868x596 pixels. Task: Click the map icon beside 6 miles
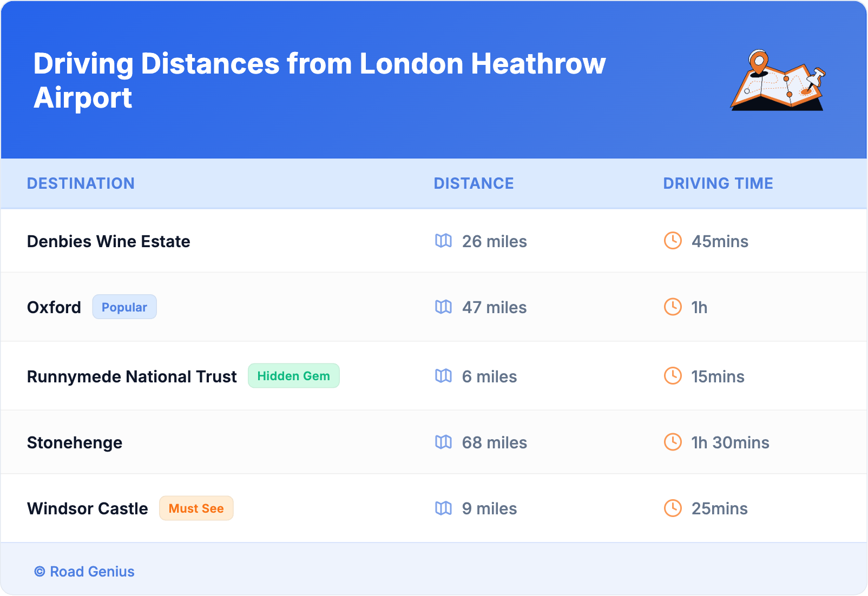tap(443, 376)
